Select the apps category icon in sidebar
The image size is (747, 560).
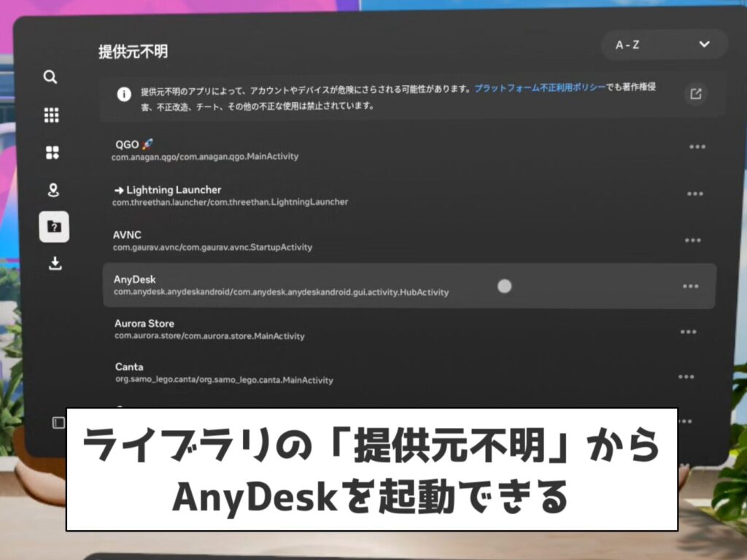(52, 153)
